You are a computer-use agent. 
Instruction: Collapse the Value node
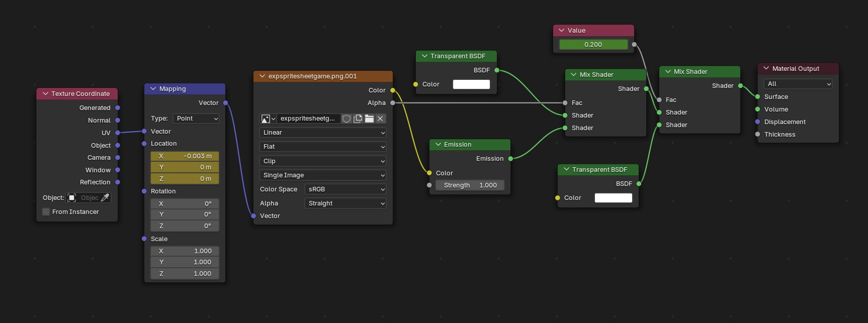(x=562, y=31)
